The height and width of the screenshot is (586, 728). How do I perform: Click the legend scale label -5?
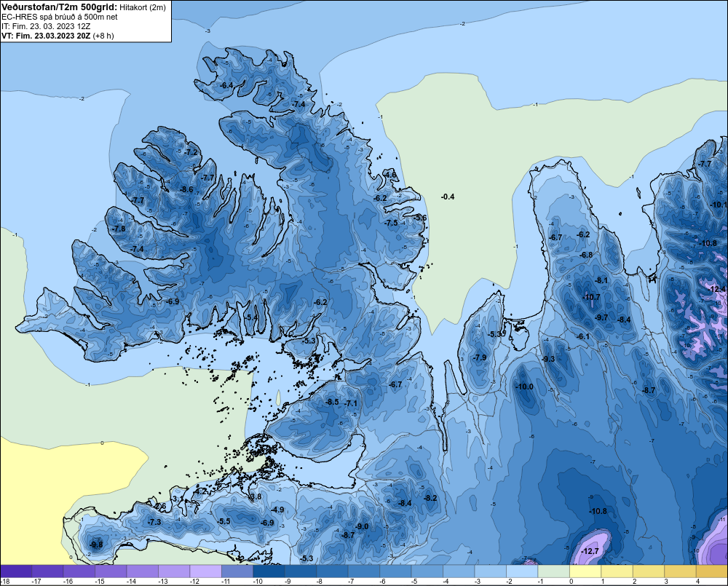click(x=416, y=582)
